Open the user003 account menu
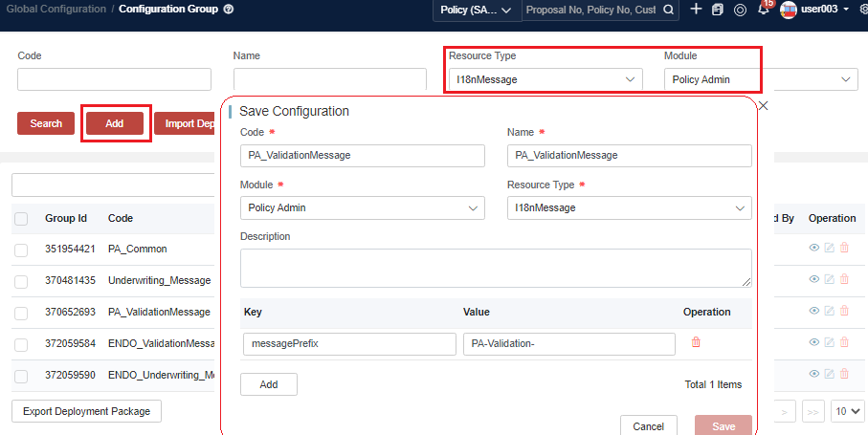Screen dimensions: 868x435 pos(814,10)
